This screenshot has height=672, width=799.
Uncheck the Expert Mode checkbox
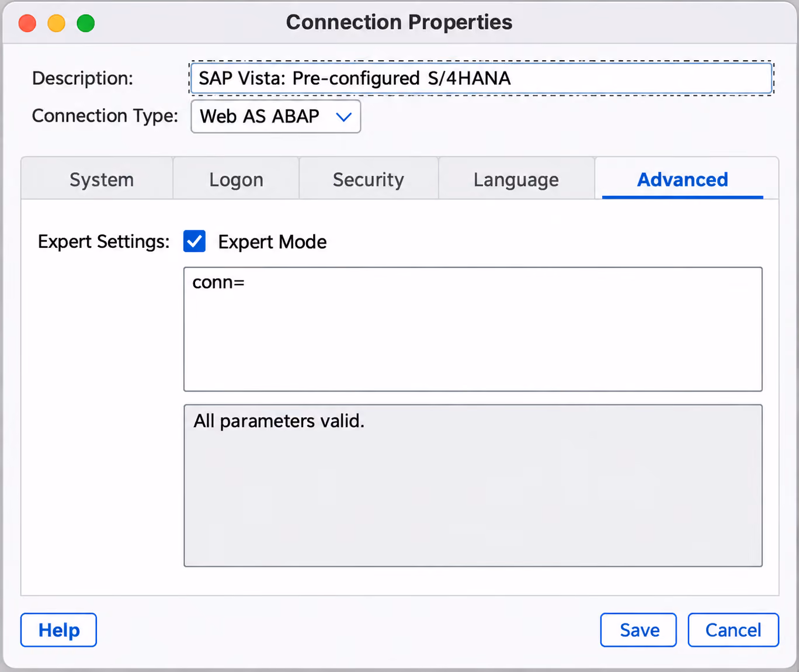[x=194, y=241]
